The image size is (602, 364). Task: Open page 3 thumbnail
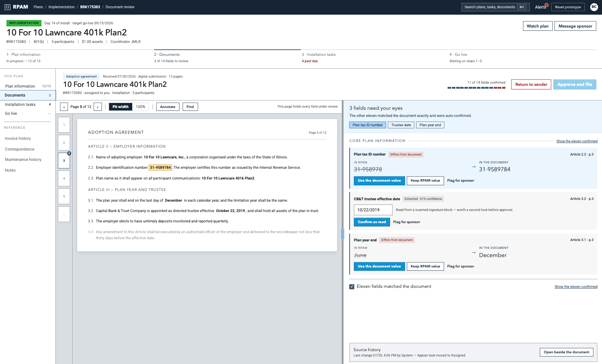[64, 161]
